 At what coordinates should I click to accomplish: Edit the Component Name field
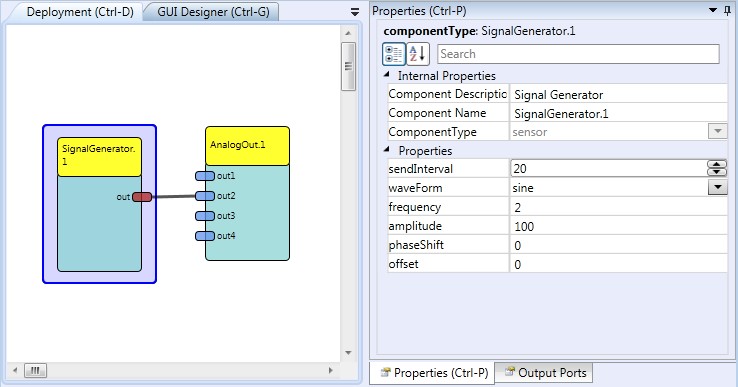tap(618, 113)
